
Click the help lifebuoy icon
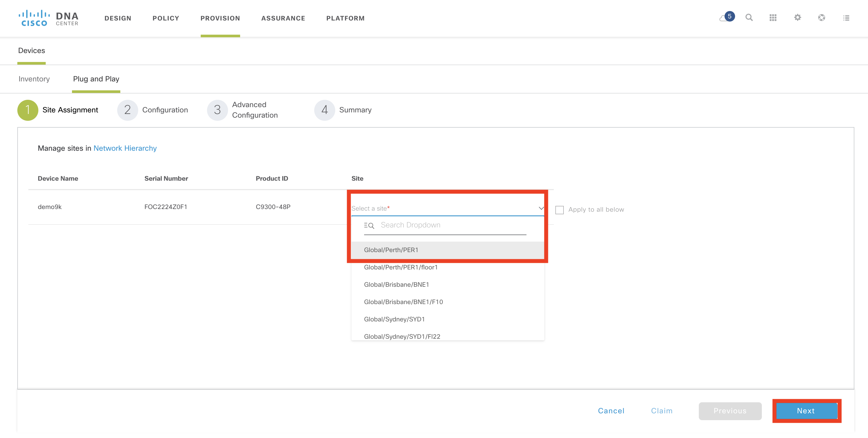coord(822,18)
